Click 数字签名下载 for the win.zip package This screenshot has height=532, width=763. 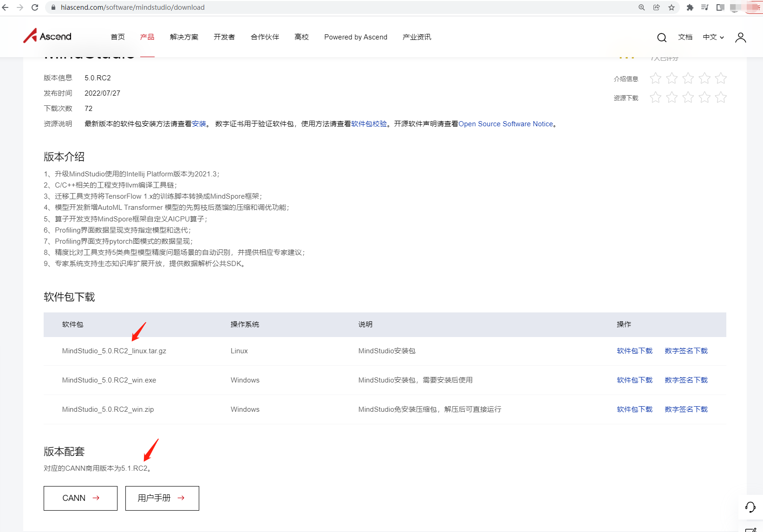(x=686, y=409)
